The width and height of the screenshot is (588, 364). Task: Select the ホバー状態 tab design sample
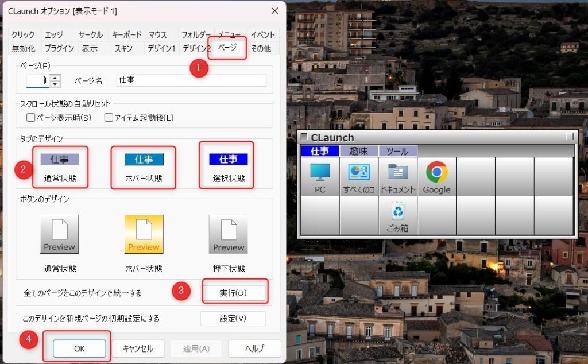coord(144,158)
